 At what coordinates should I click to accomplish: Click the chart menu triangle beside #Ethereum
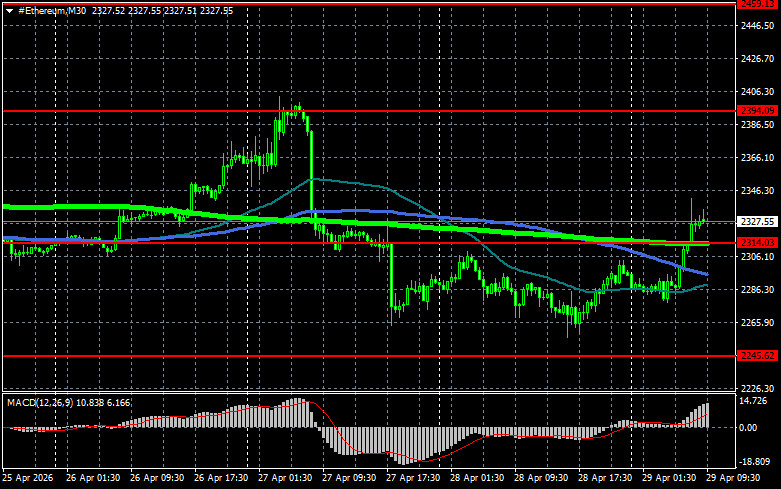click(9, 11)
